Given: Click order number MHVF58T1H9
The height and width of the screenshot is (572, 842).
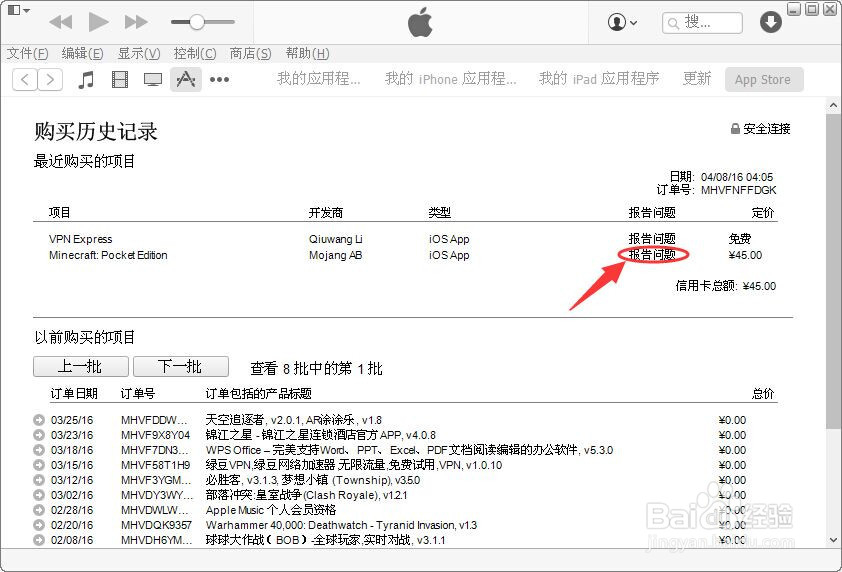Looking at the screenshot, I should [155, 465].
